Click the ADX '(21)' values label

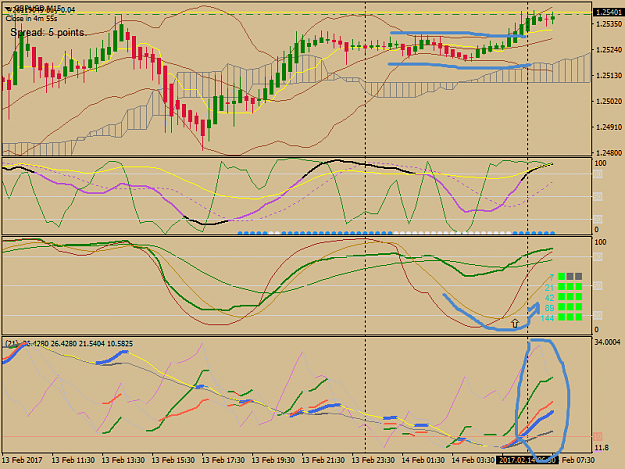tap(69, 343)
